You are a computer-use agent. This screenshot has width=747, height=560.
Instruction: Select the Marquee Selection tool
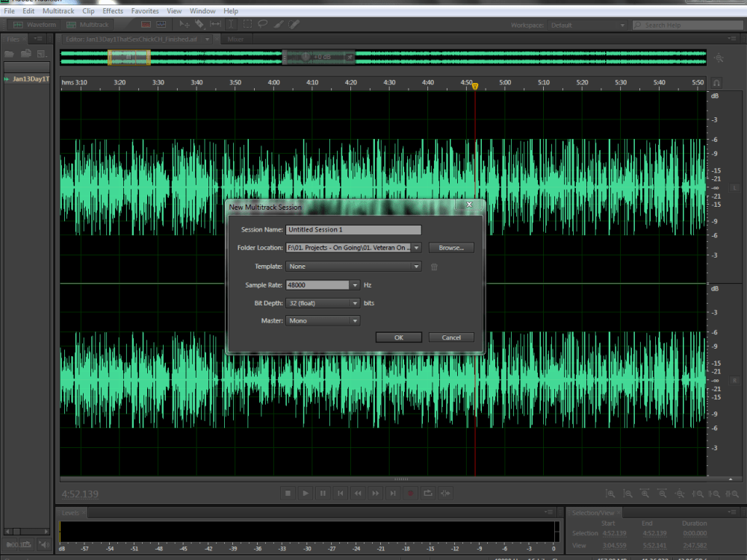coord(247,25)
